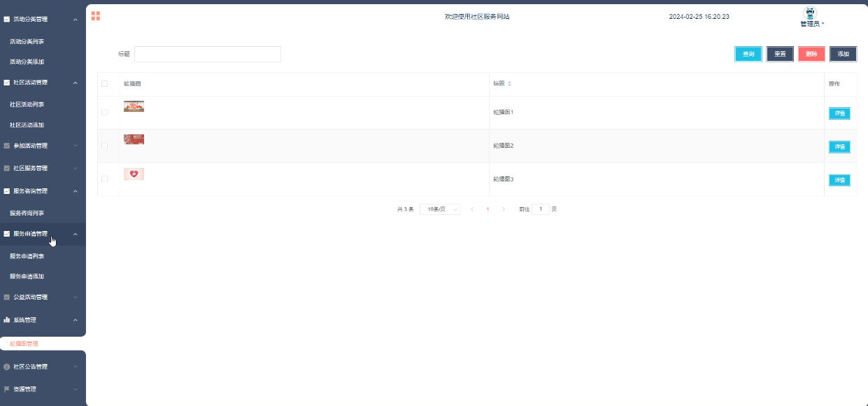This screenshot has height=406, width=868.
Task: Click the 轮播图1 title cell
Action: [504, 113]
